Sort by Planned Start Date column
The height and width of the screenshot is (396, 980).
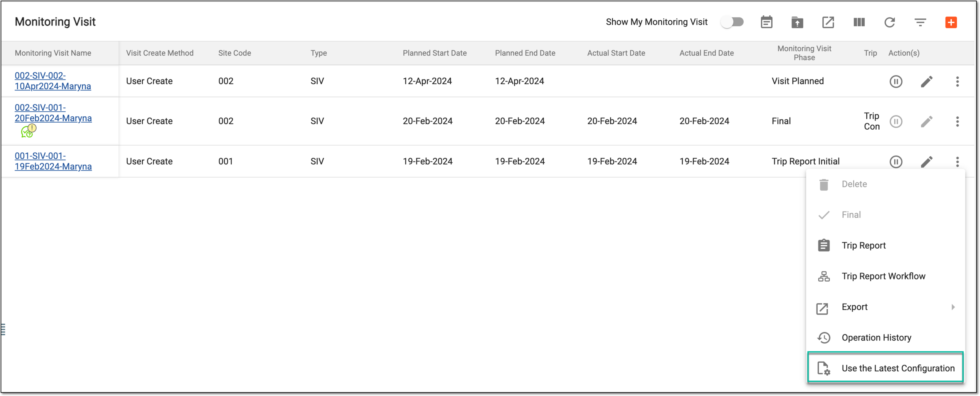[434, 53]
